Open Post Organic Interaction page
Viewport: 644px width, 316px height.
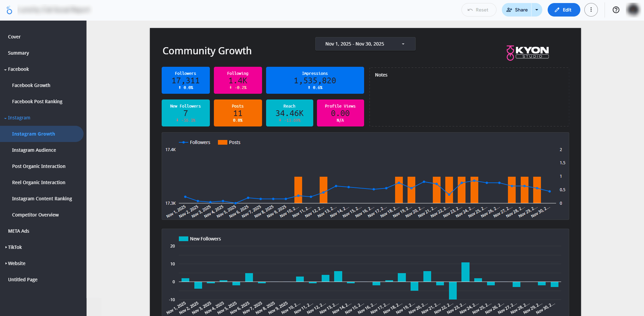(39, 166)
